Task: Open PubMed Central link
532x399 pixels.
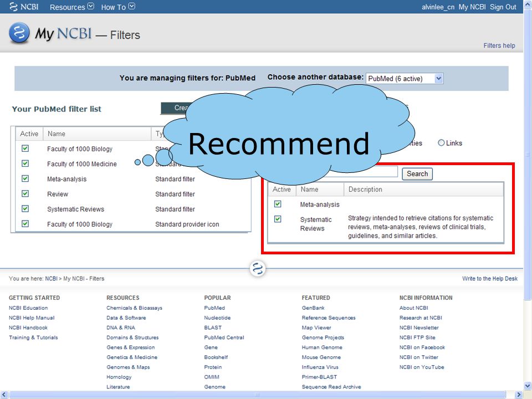Action: point(224,337)
